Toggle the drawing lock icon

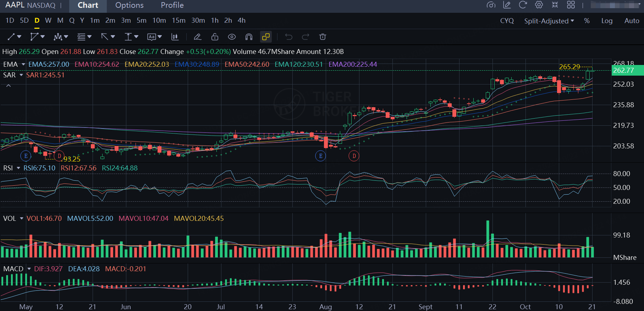215,37
